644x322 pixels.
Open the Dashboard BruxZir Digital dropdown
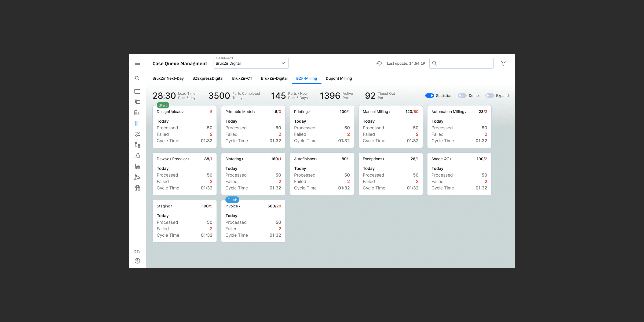[x=251, y=63]
